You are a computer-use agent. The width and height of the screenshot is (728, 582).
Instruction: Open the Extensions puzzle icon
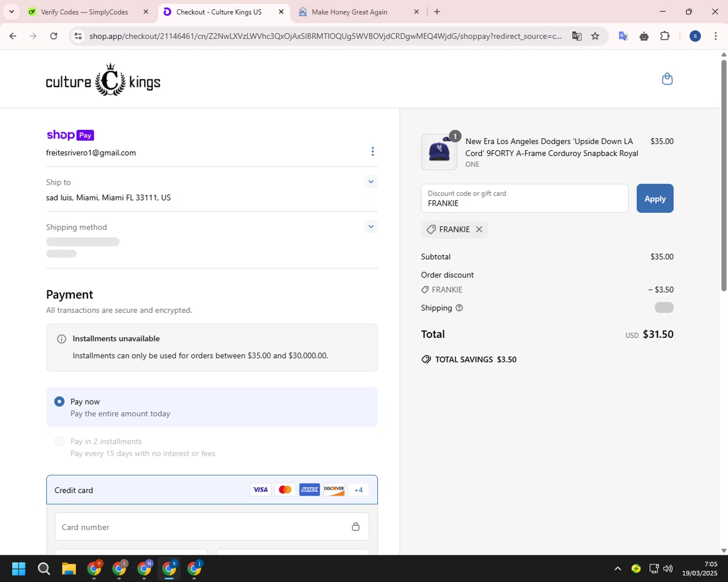pos(665,36)
